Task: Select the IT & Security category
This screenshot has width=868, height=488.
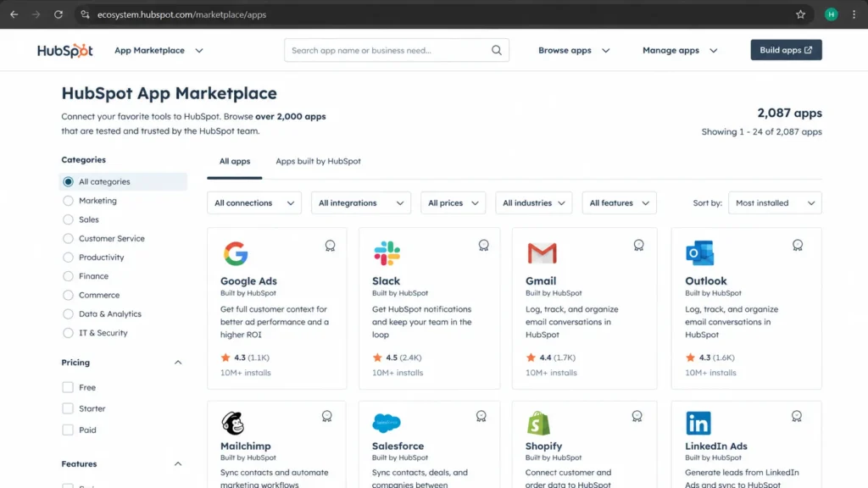Action: coord(68,332)
